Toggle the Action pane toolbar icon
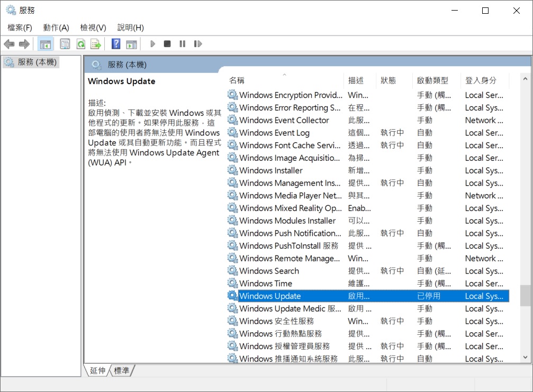This screenshot has width=533, height=392. tap(132, 44)
